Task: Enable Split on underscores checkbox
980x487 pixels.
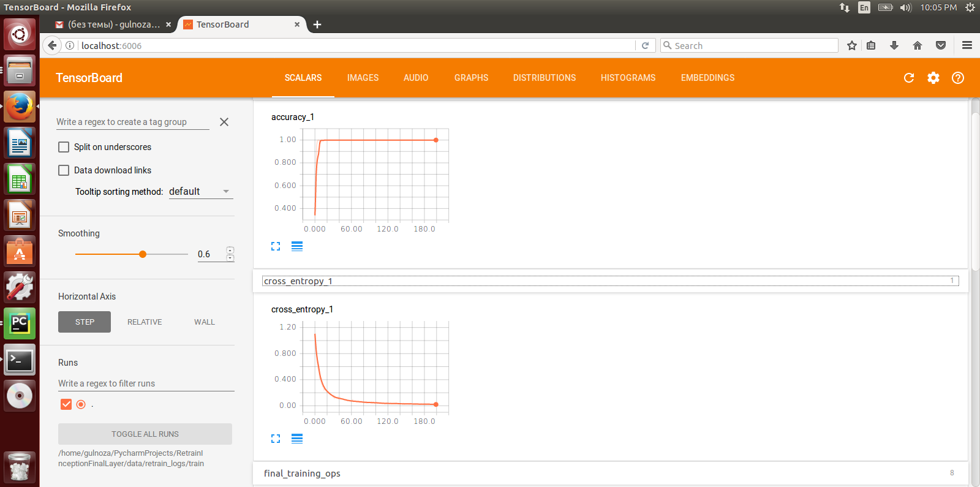Action: tap(64, 147)
